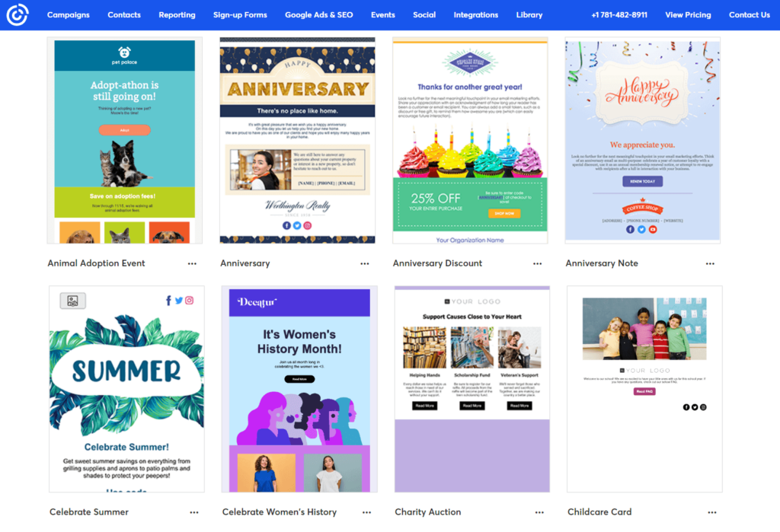Screen dimensions: 780x532
Task: Open the Anniversary Discount template thumbnail
Action: pyautogui.click(x=470, y=139)
